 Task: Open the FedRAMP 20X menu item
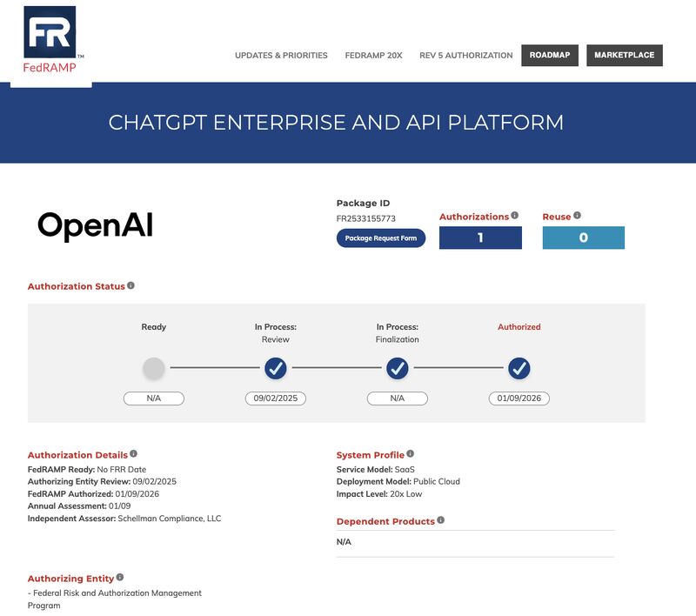tap(373, 56)
